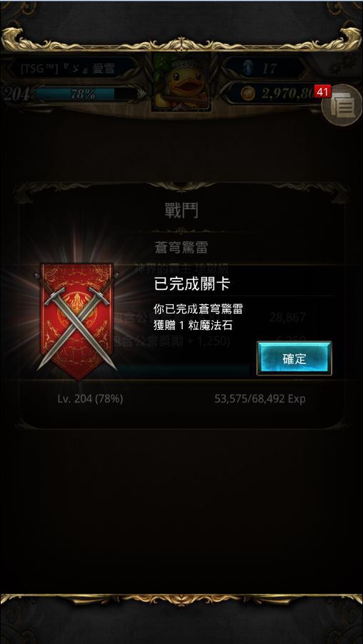363x644 pixels.
Task: Expand the chevron below the duck avatar
Action: point(181,108)
